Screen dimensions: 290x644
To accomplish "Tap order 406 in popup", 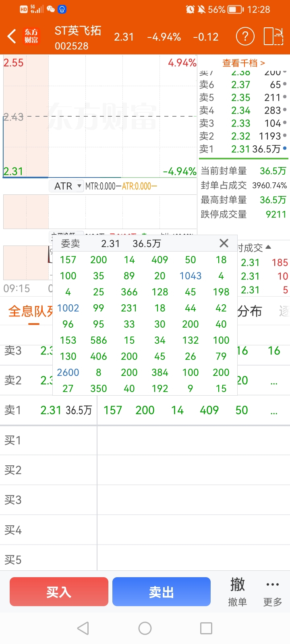I will click(x=99, y=356).
